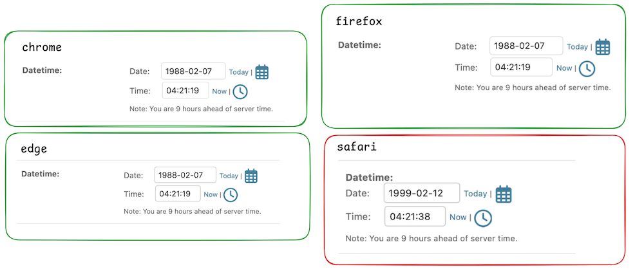The width and height of the screenshot is (644, 269).
Task: Open the calendar icon in the chrome panel
Action: pyautogui.click(x=261, y=72)
